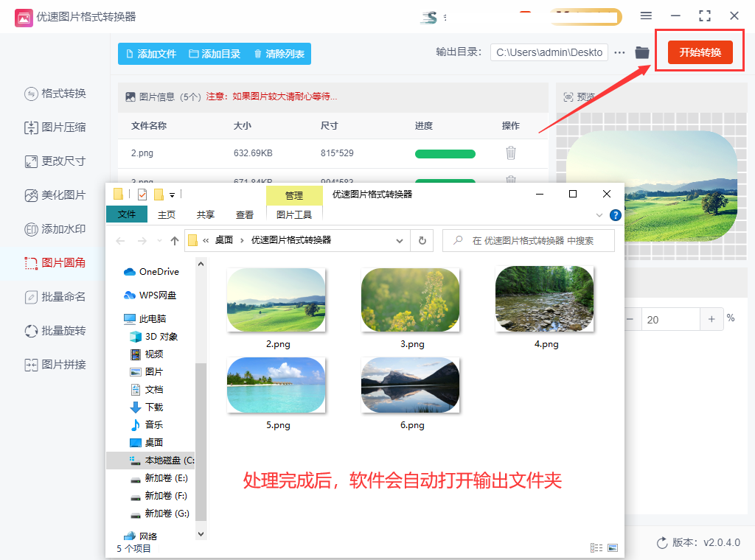Viewport: 755px width, 560px height.
Task: Open the 图片压缩 image compression tool
Action: click(x=55, y=127)
